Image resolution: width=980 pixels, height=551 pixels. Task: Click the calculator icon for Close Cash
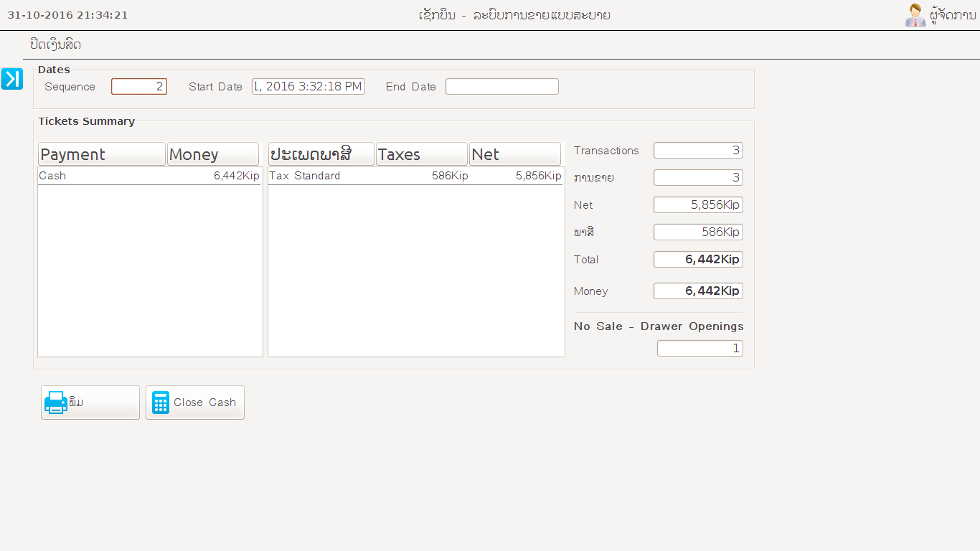click(161, 402)
